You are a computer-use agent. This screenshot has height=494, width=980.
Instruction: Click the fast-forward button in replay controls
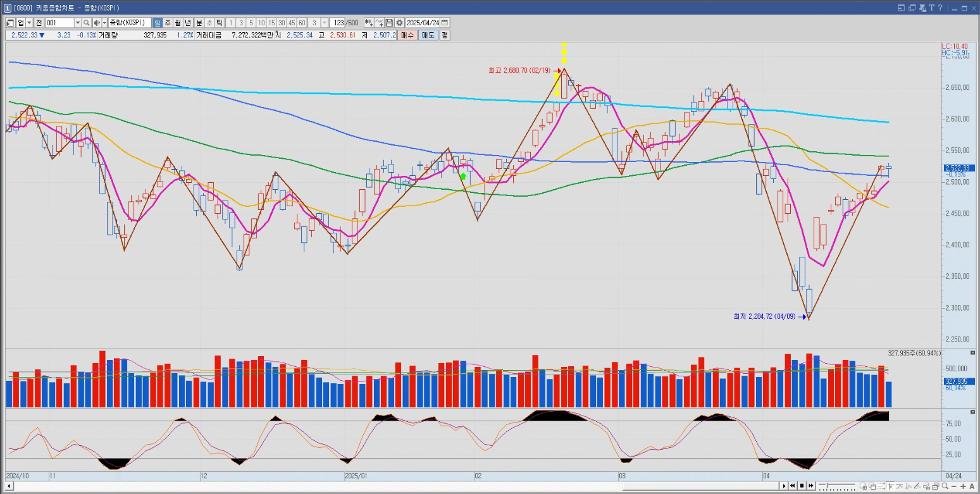(811, 486)
